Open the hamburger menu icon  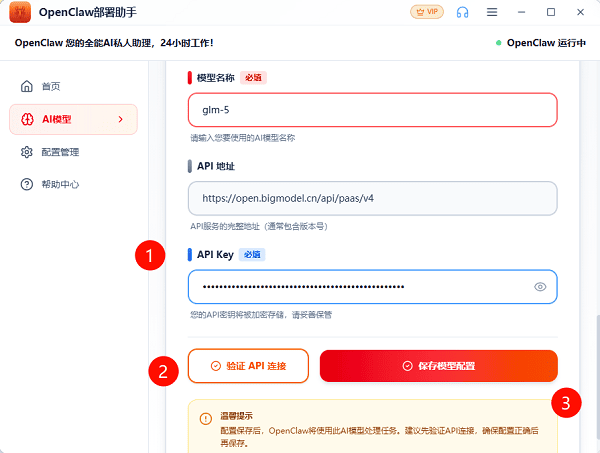pyautogui.click(x=492, y=12)
